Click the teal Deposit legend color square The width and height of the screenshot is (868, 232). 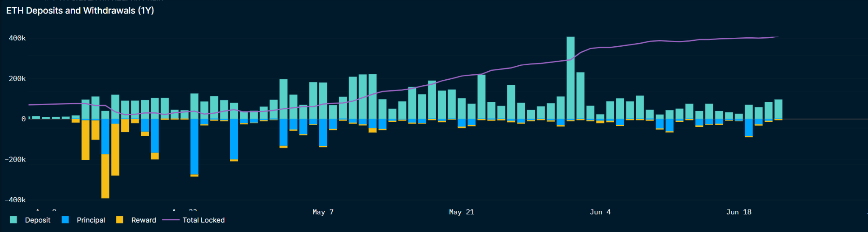click(14, 220)
